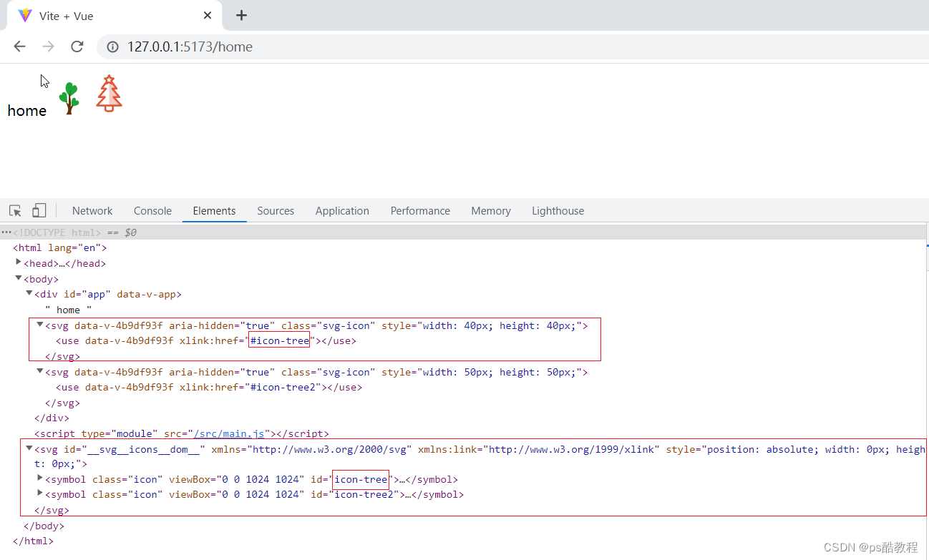Switch to the Console tab
The width and height of the screenshot is (929, 560).
click(152, 210)
